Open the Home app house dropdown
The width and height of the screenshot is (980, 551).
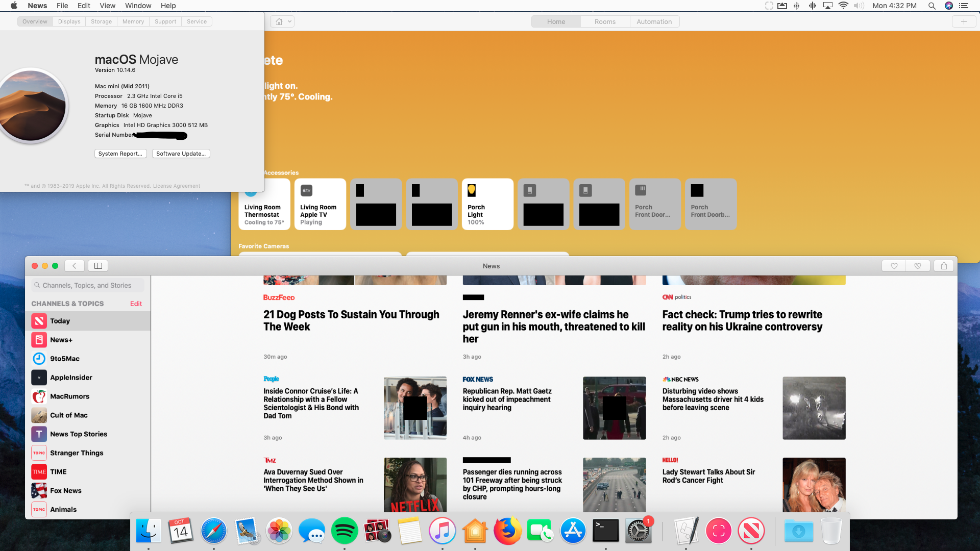coord(282,21)
